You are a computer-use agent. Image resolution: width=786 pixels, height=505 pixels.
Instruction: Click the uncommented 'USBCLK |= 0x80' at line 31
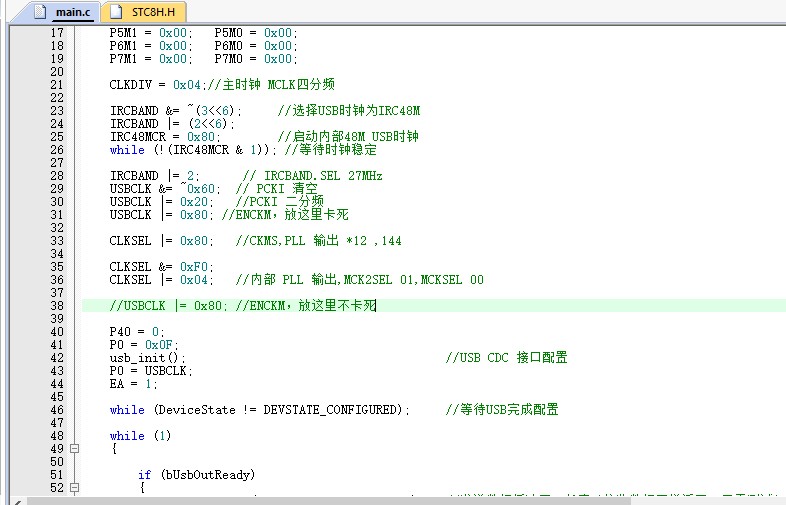point(161,215)
